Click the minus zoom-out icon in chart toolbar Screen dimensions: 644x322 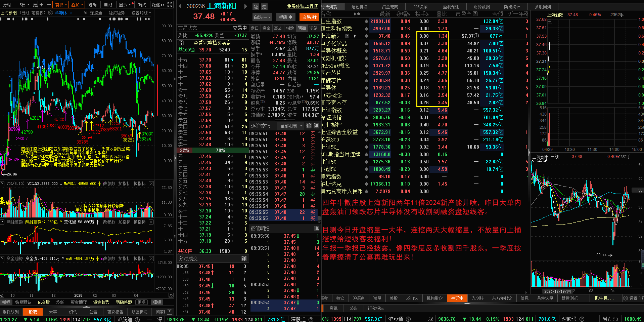point(49,5)
